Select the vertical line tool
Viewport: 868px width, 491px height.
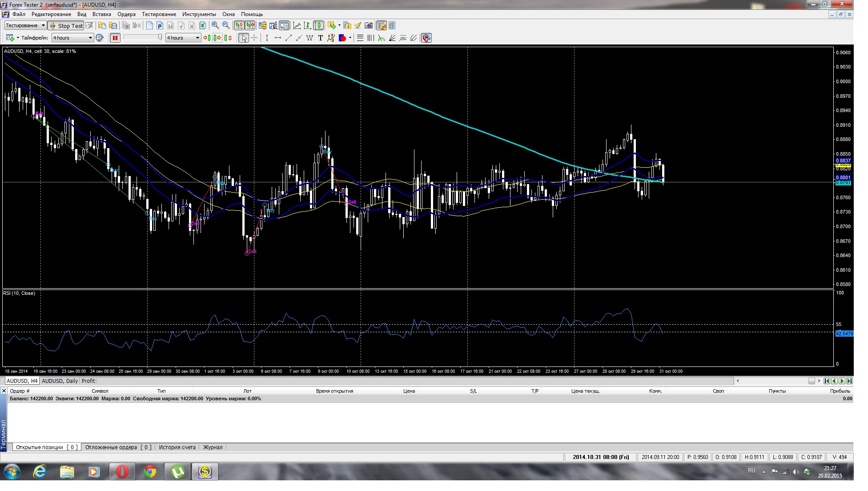tap(267, 38)
